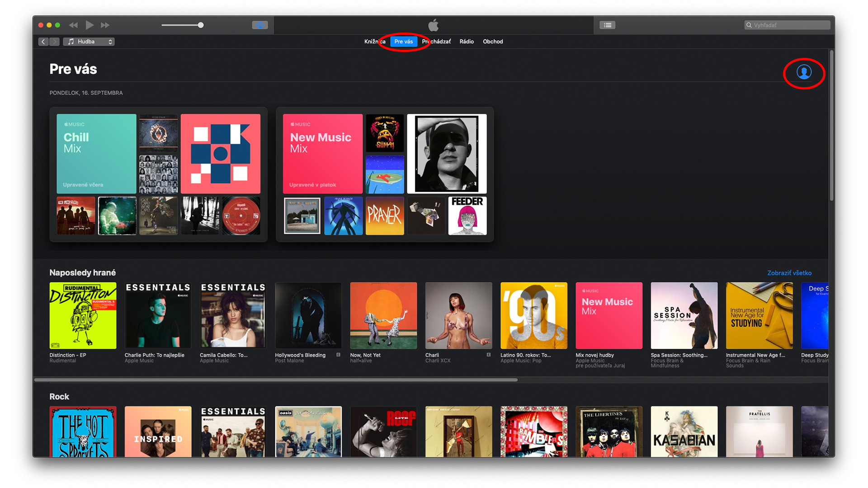
Task: Open the New Music Mix large tile
Action: (x=323, y=154)
